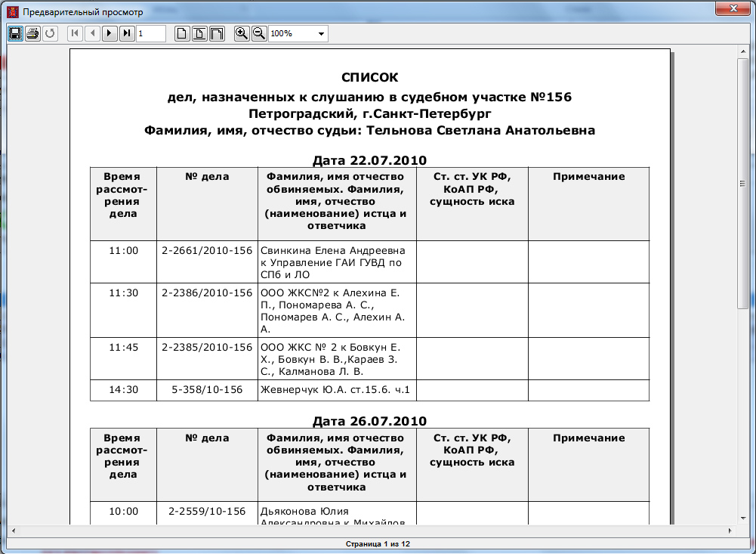Image resolution: width=756 pixels, height=554 pixels.
Task: Jump to the last page of the preview
Action: 127,33
